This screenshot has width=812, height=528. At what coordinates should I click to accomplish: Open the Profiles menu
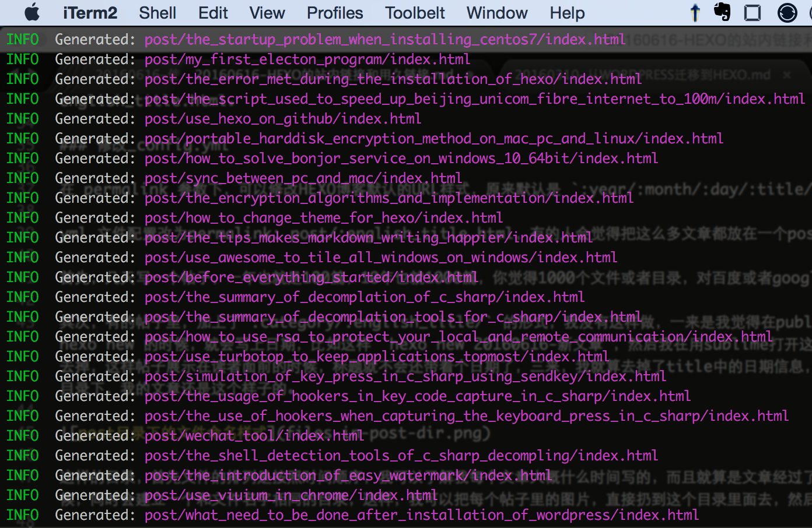pos(335,13)
